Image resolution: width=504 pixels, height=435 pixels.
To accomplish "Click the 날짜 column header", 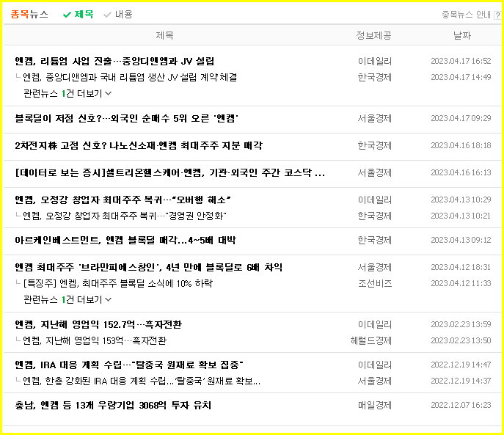I will tap(462, 35).
